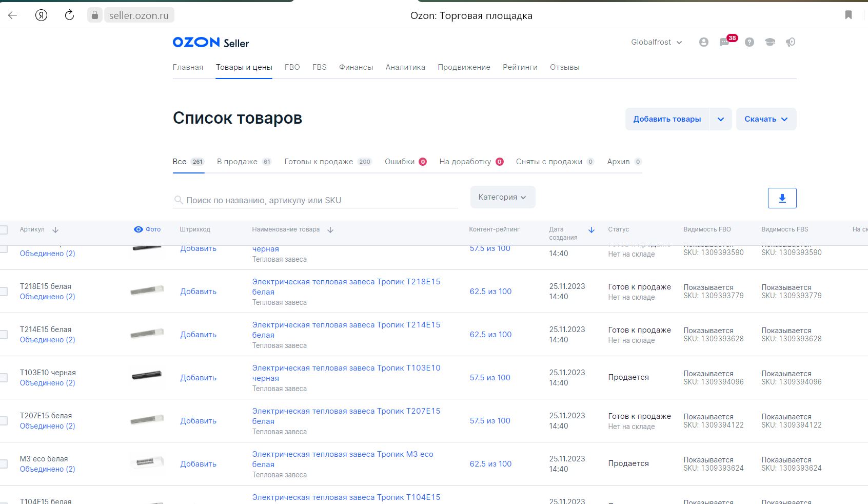Open the Yandex home icon
This screenshot has width=868, height=504.
pyautogui.click(x=42, y=15)
